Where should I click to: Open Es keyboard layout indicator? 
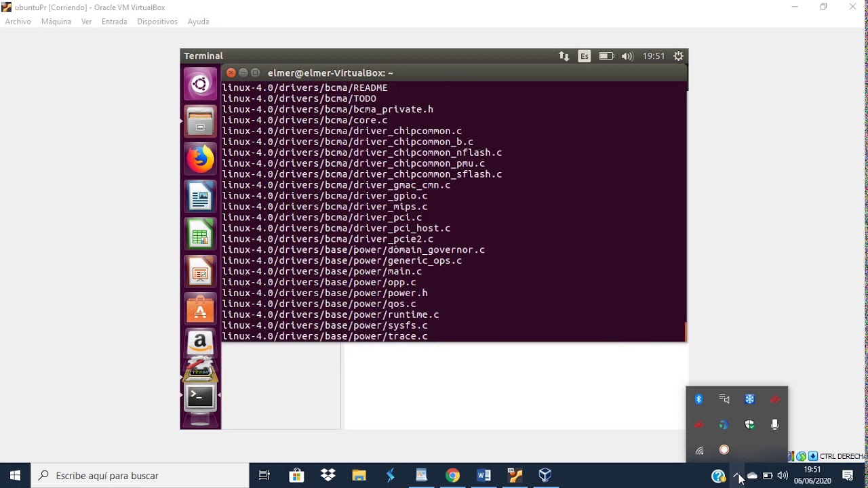(x=585, y=56)
